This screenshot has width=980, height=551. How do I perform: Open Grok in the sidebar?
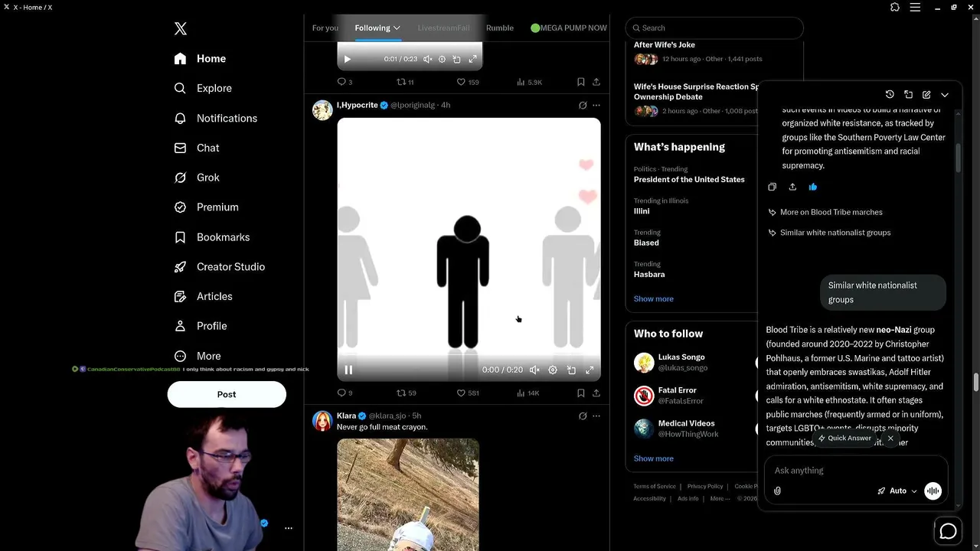(x=197, y=178)
